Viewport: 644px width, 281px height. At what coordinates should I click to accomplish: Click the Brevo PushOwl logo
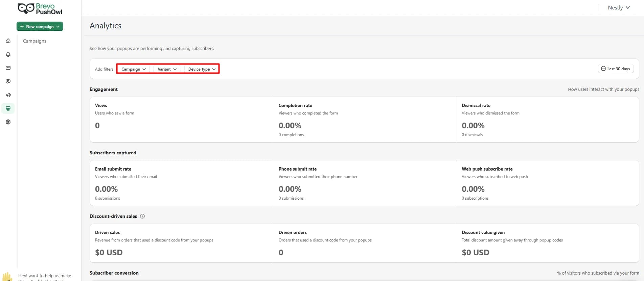pyautogui.click(x=40, y=9)
